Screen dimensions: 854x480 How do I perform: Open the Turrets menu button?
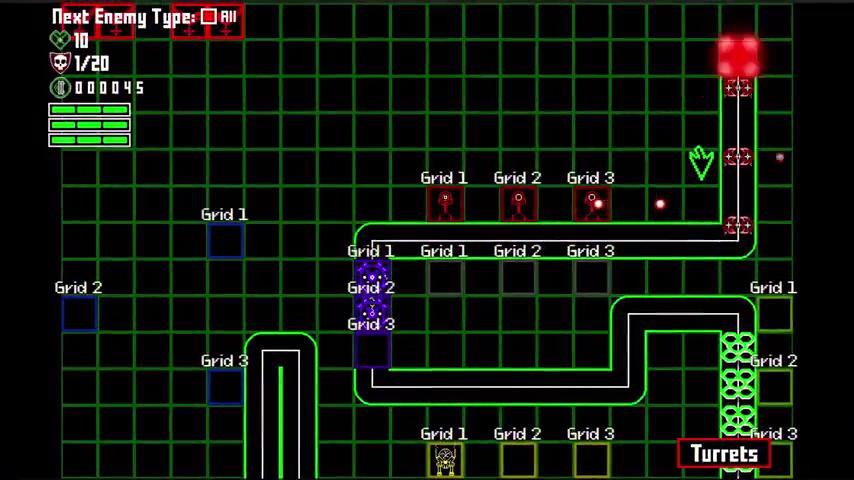tap(724, 454)
